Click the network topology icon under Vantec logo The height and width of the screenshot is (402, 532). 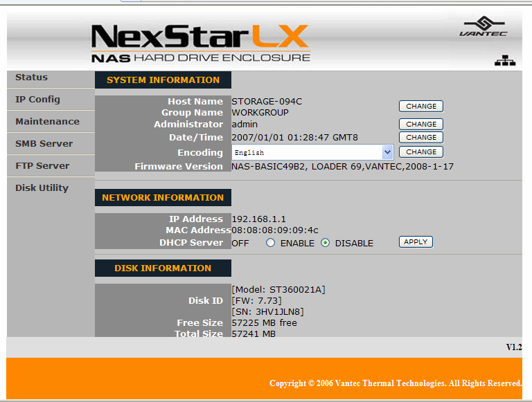tap(505, 61)
